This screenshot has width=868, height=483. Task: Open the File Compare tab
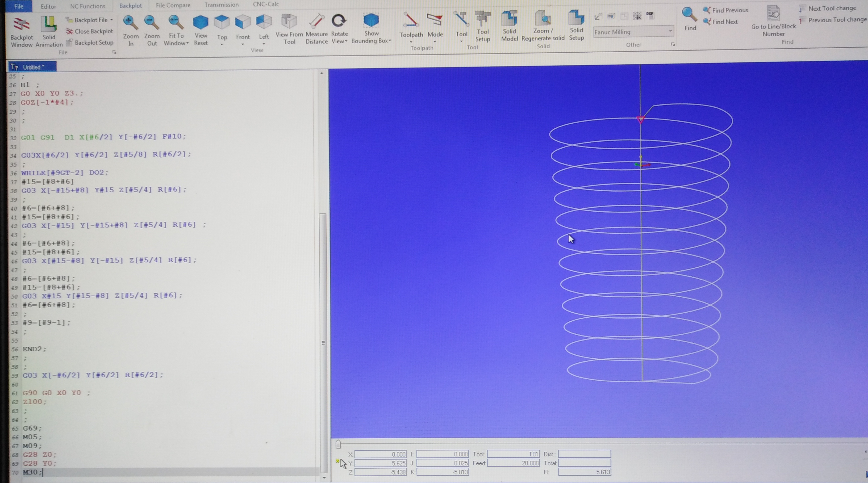tap(173, 5)
